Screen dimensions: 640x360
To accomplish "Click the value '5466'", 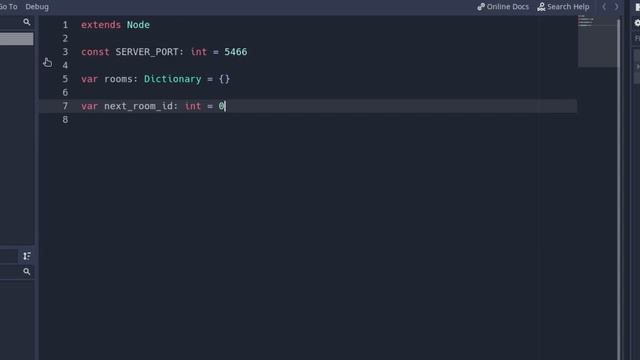I will (x=236, y=52).
